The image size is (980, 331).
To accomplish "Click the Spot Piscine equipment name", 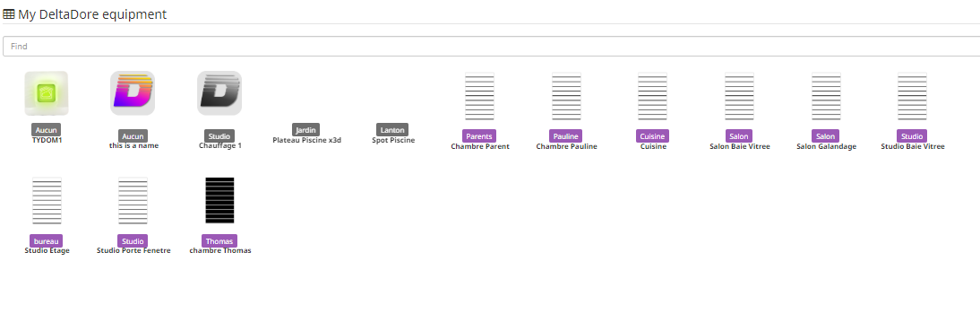I will pos(393,140).
